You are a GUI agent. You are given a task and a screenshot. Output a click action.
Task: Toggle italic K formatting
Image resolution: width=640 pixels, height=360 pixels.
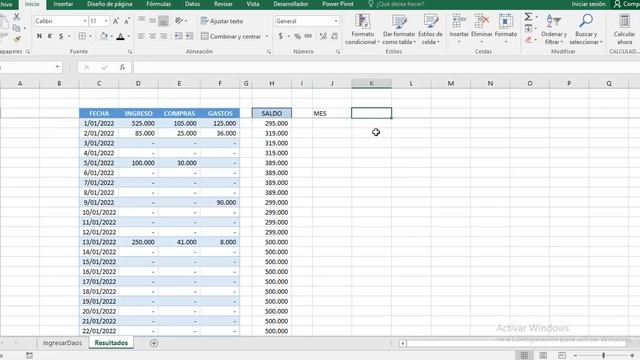(x=50, y=36)
